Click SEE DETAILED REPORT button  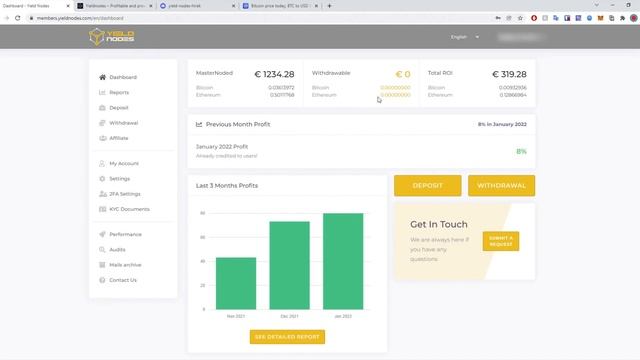[287, 337]
